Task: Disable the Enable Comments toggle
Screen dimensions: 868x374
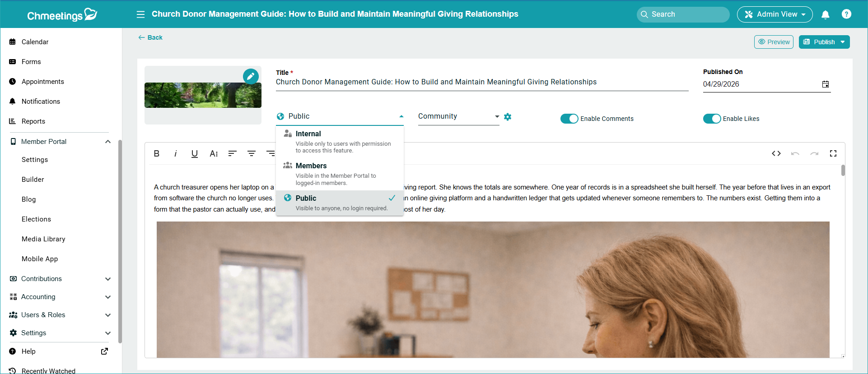Action: pos(569,119)
